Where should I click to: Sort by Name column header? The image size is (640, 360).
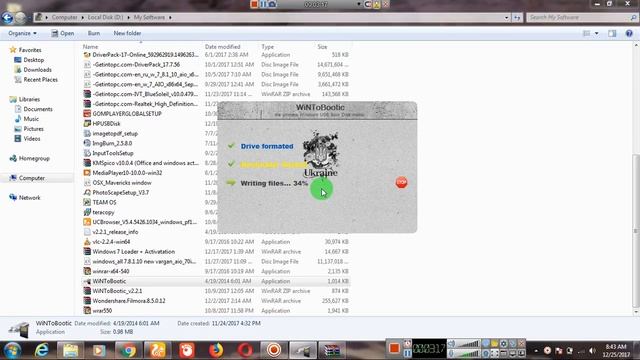[90, 47]
